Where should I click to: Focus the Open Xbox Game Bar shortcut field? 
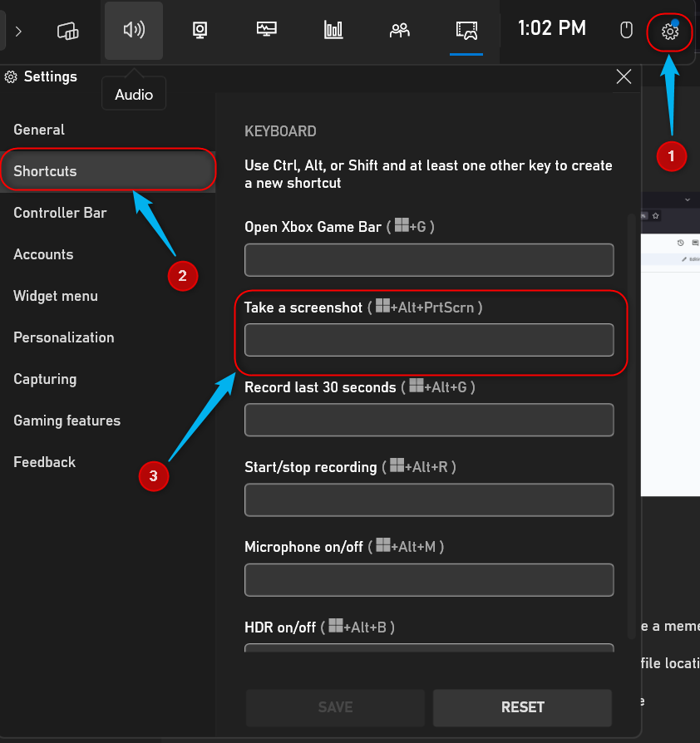(x=429, y=260)
